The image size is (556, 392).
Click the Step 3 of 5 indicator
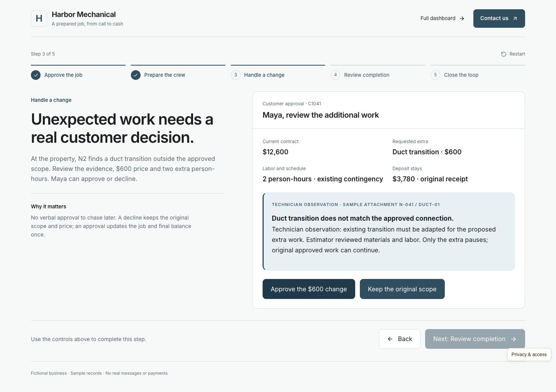(43, 54)
